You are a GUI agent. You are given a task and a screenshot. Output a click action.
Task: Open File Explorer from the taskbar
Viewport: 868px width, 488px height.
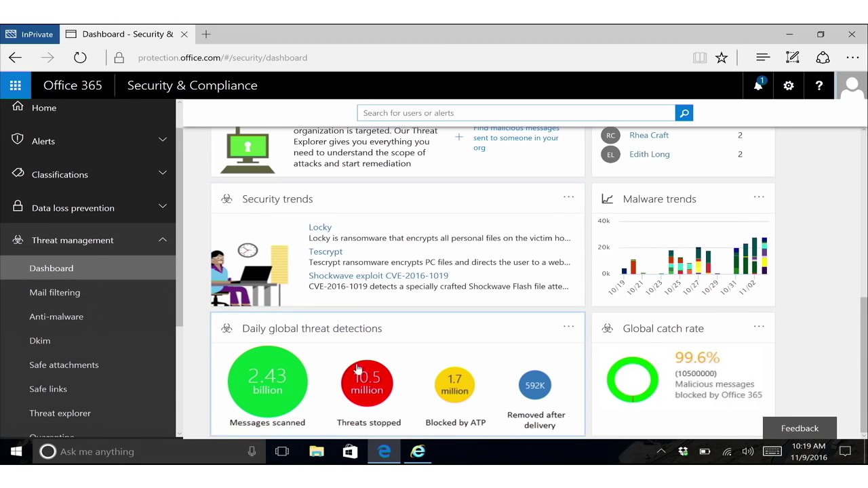pos(317,451)
